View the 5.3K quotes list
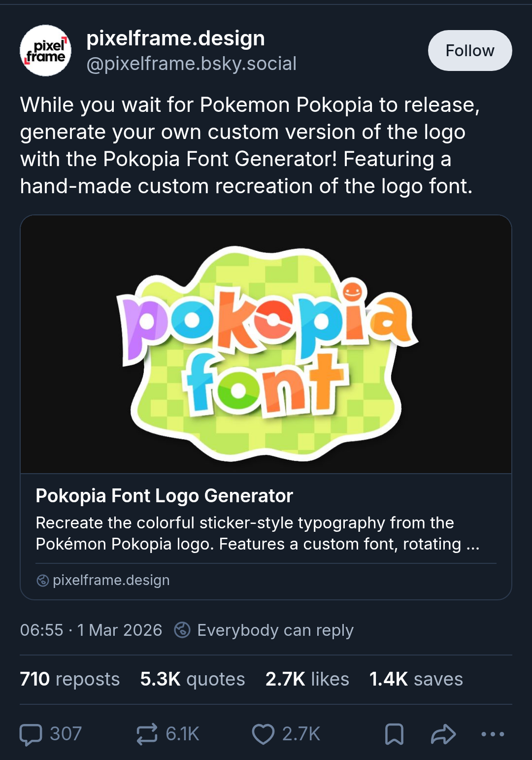The width and height of the screenshot is (532, 760). coord(193,679)
